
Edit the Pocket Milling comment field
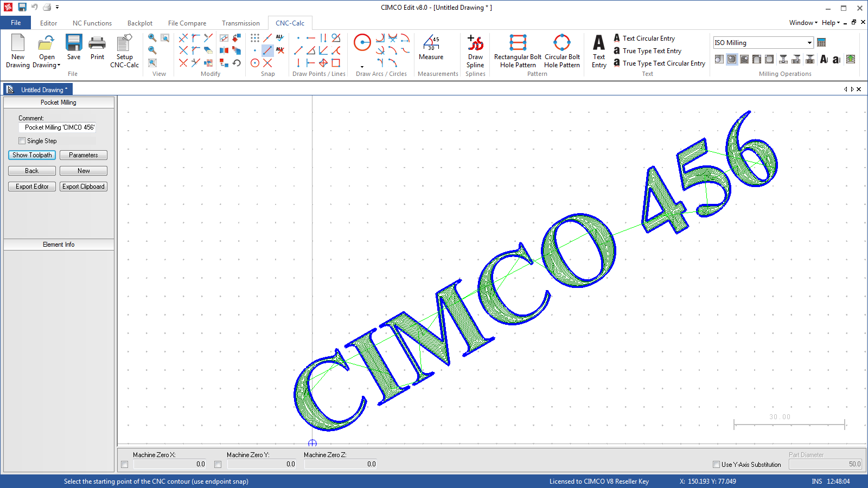pos(58,127)
